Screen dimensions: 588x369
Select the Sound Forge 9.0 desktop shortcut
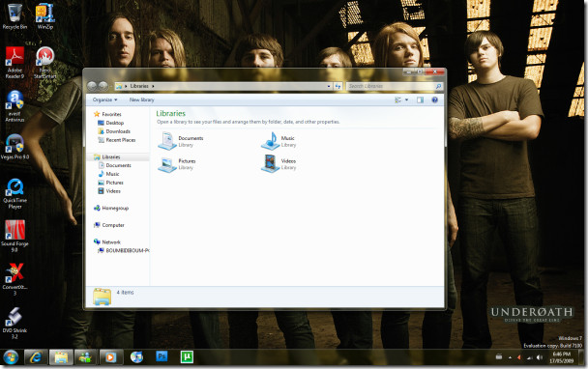15,236
